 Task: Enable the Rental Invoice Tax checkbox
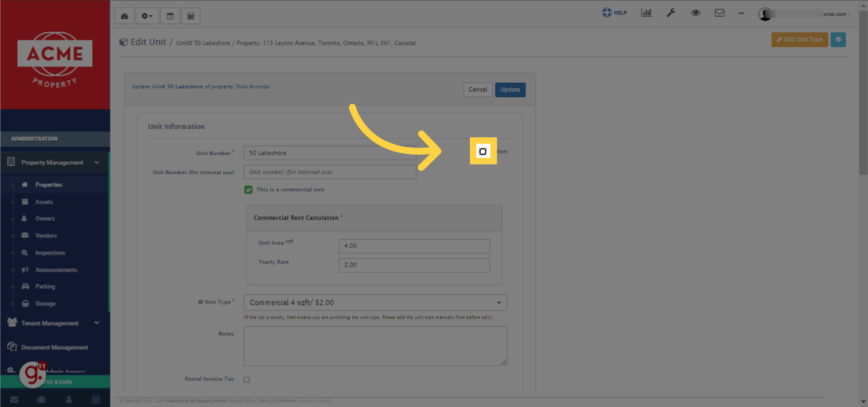click(247, 379)
